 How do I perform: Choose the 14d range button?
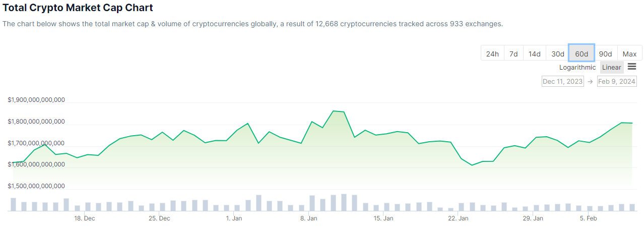coord(535,54)
